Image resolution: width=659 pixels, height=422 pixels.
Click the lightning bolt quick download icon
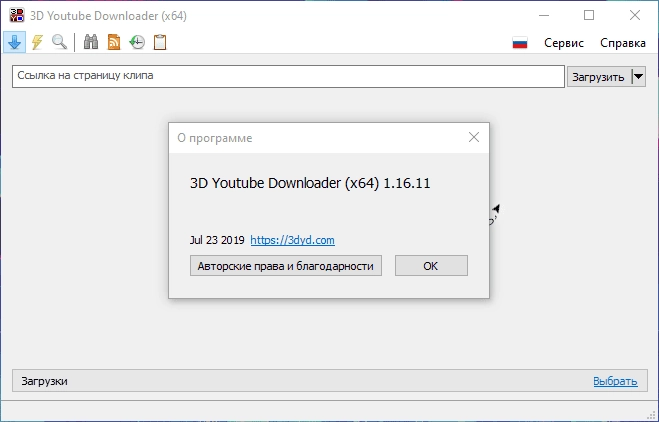[37, 42]
